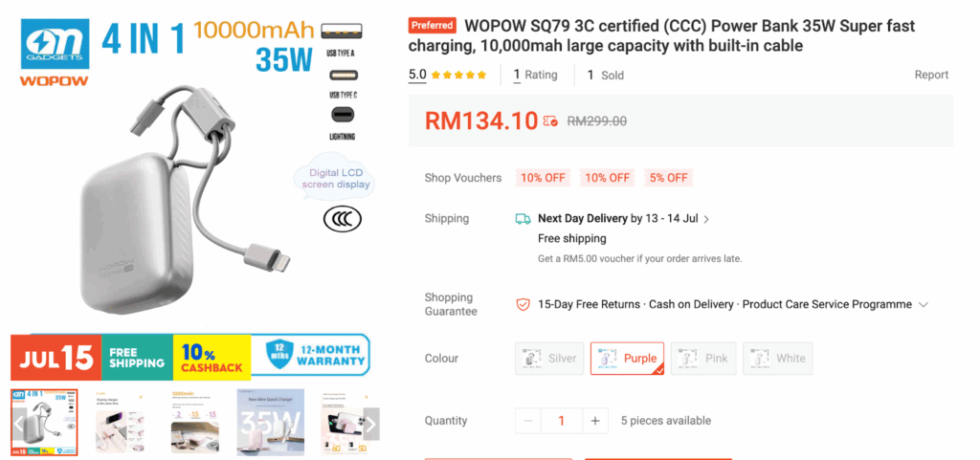Open the 35W Mini Quick Charger thumbnail

click(x=270, y=422)
